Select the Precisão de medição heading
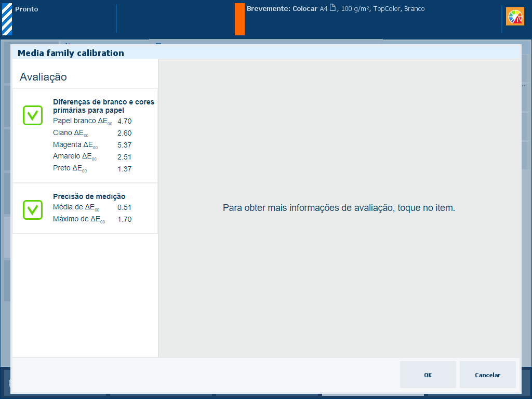 [89, 196]
